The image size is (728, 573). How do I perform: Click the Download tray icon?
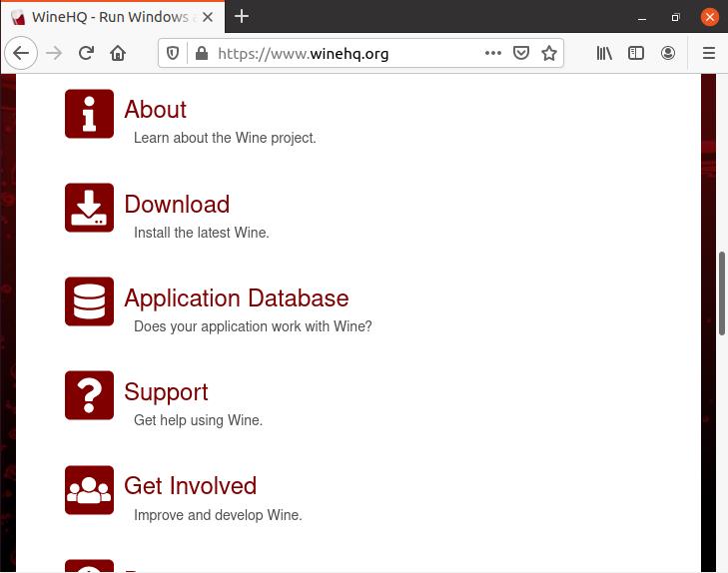pyautogui.click(x=89, y=208)
